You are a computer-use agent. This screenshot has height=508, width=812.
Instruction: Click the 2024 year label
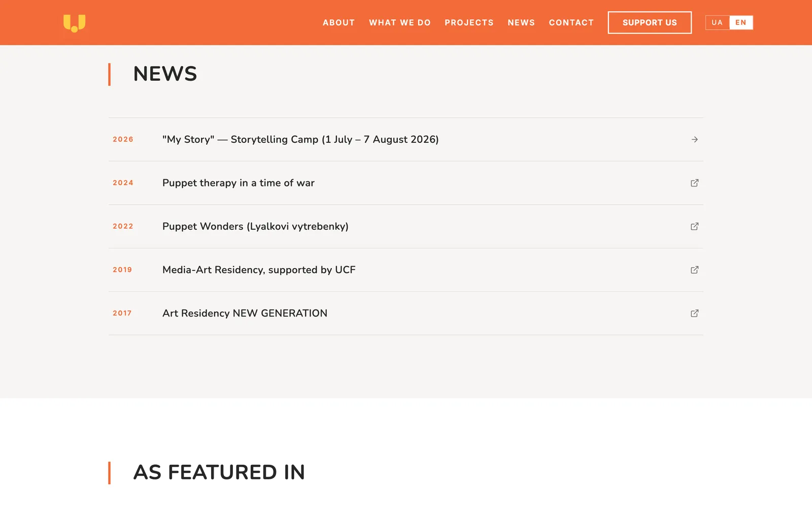coord(123,183)
